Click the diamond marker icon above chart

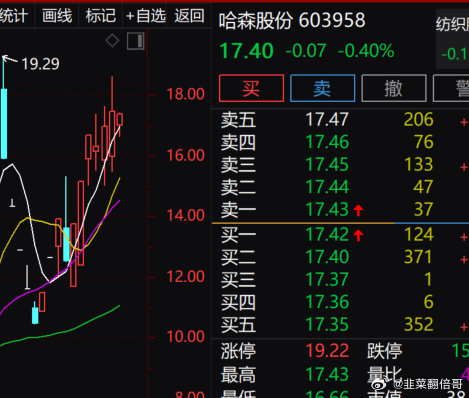click(112, 41)
